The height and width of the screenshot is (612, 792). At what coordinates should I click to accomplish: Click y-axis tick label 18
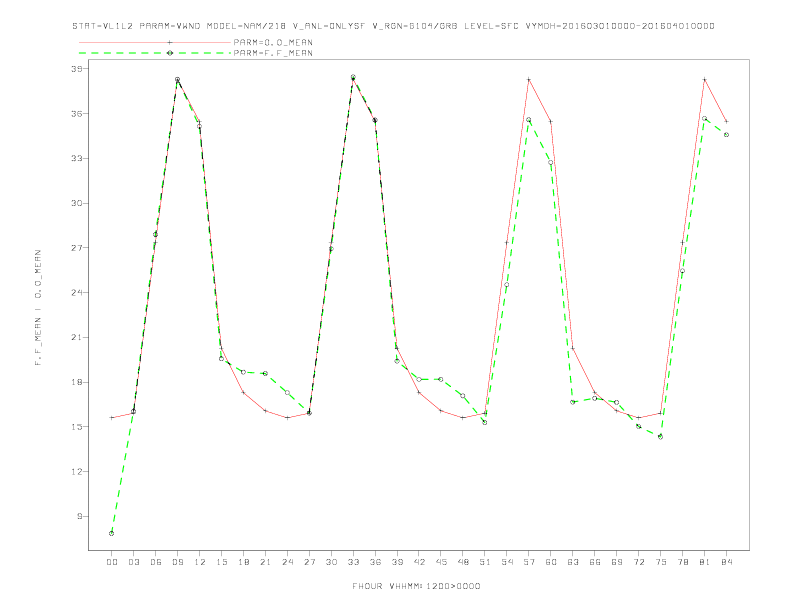(x=76, y=382)
